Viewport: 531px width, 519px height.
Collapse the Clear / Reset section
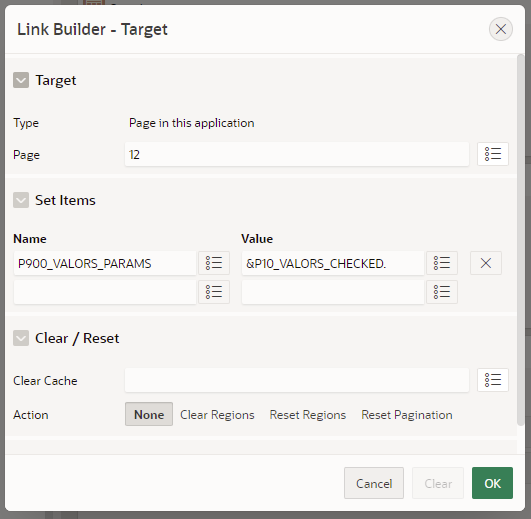[x=21, y=338]
